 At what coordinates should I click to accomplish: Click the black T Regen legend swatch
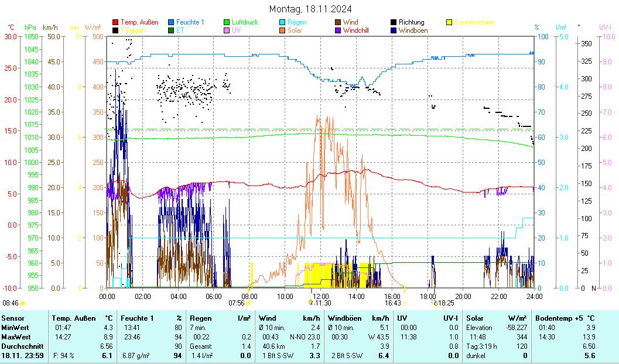tap(115, 30)
